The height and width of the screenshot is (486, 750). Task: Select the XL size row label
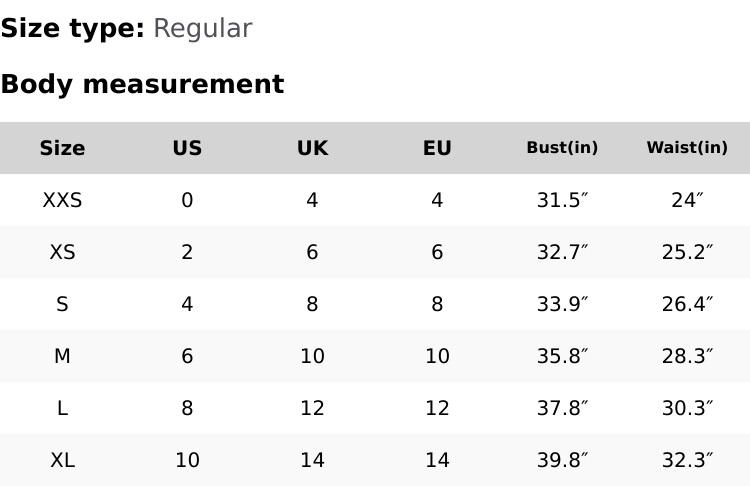point(62,460)
